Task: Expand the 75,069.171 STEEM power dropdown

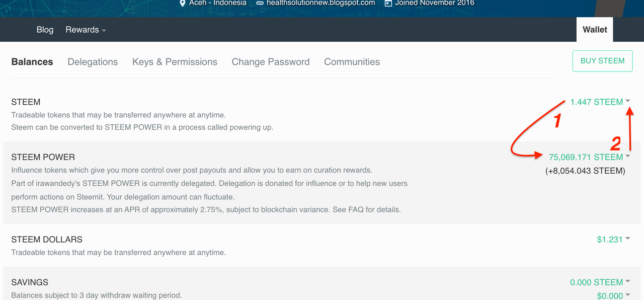Action: click(x=590, y=157)
